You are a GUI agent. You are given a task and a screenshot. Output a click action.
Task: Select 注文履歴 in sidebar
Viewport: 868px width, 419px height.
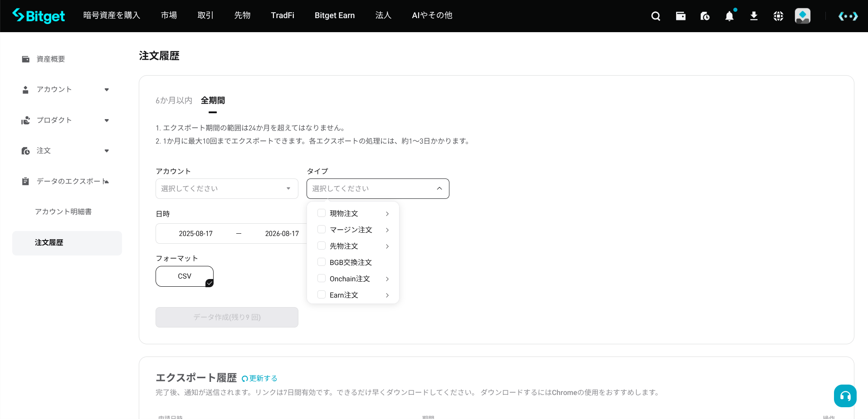pos(67,243)
